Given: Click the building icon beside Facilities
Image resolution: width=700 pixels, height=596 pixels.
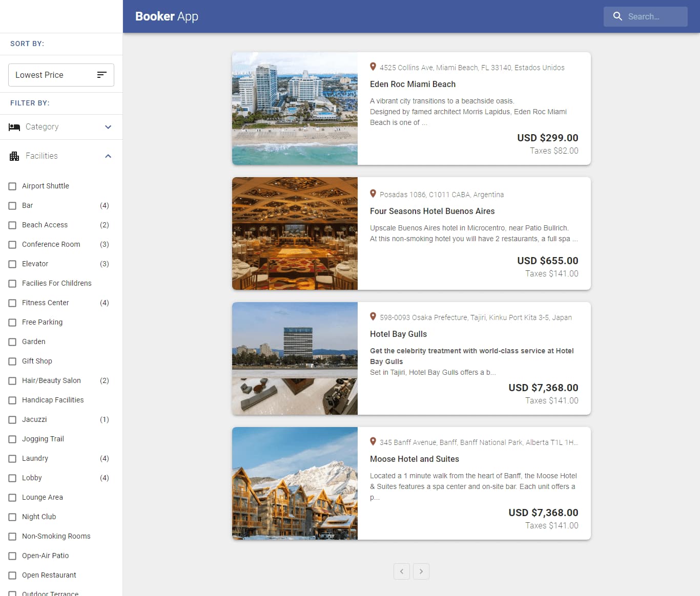Looking at the screenshot, I should [14, 156].
